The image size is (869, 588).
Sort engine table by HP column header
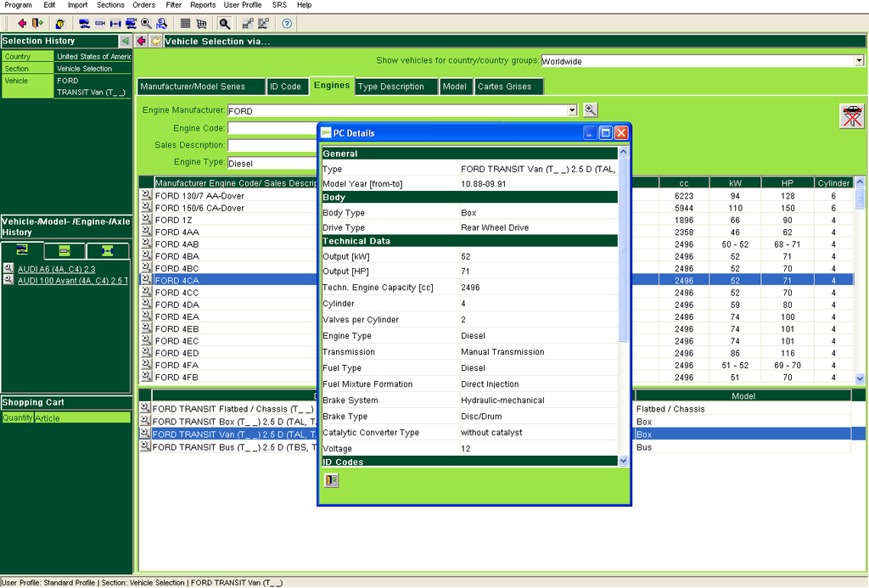(x=788, y=183)
